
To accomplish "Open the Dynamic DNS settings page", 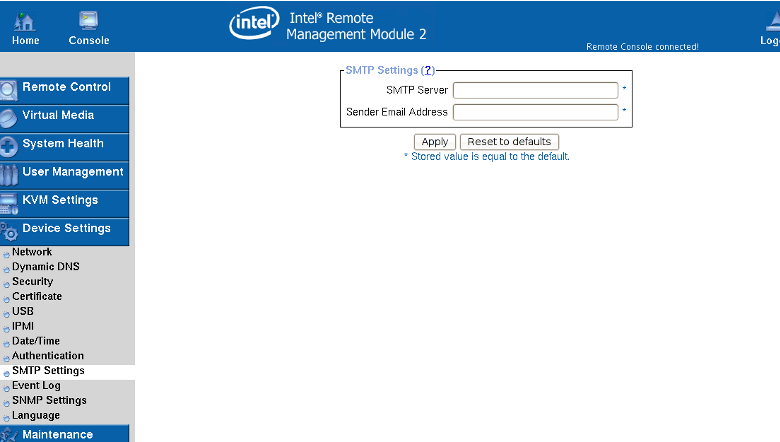I will 46,266.
